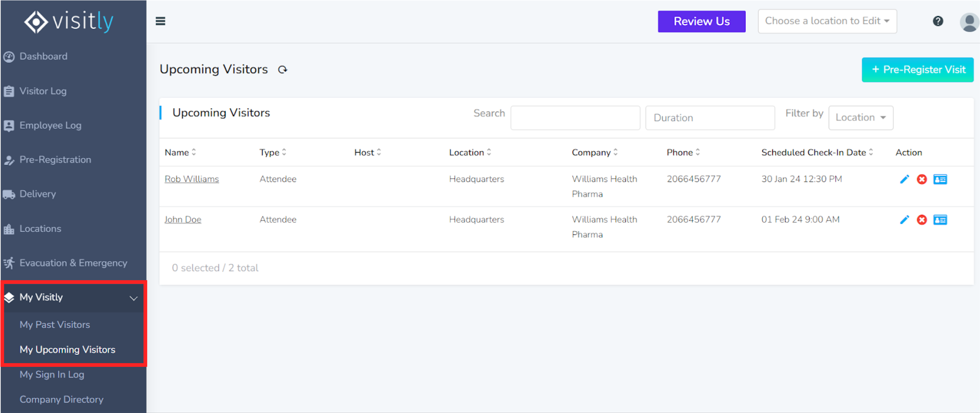Open badge card icon for John Doe
This screenshot has width=980, height=413.
pos(940,220)
